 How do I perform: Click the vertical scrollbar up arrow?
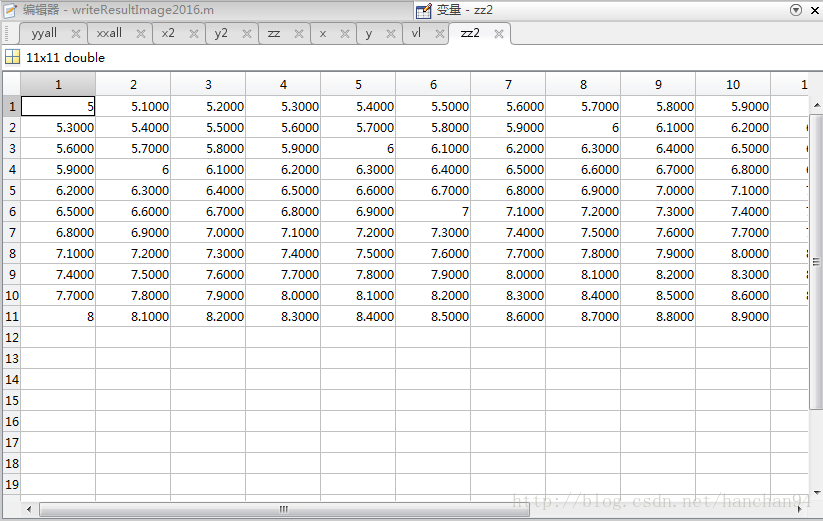[817, 105]
